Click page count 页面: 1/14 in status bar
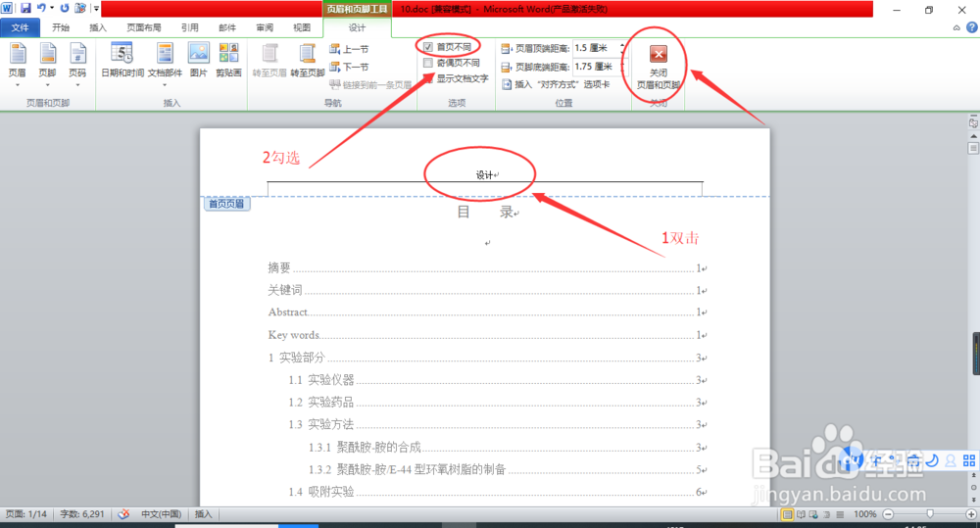Screen dimensions: 980x528 point(26,514)
